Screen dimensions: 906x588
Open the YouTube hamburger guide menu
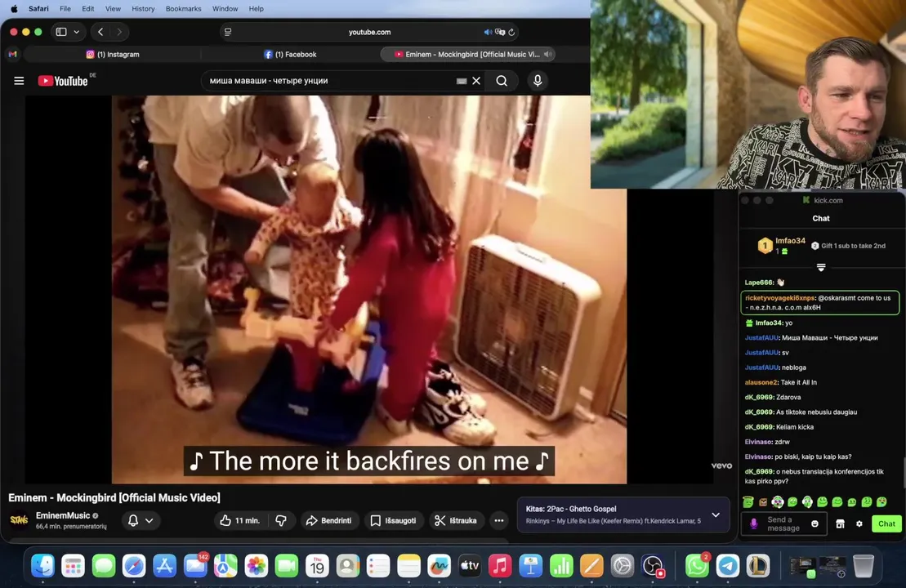19,81
